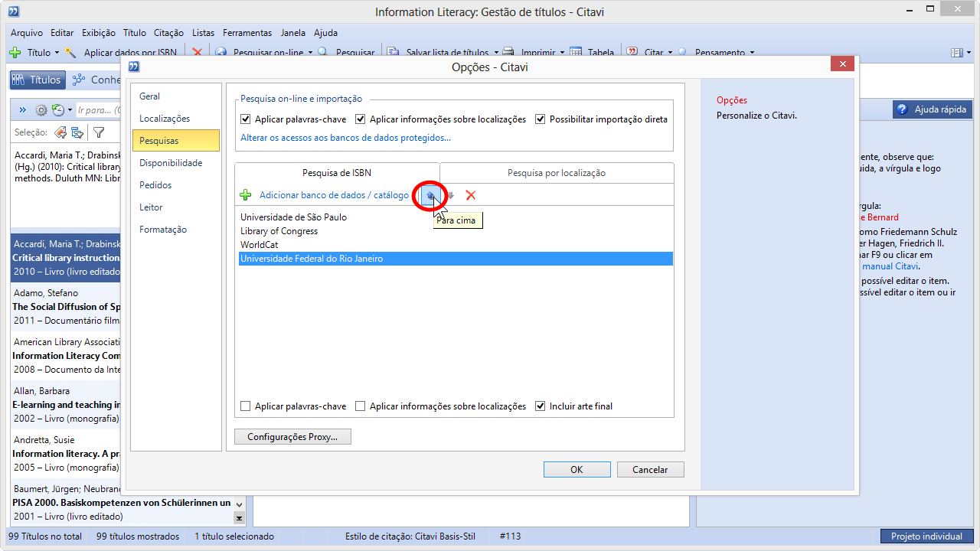Check bottom Aplicar palavras-chave checkbox

(x=246, y=406)
